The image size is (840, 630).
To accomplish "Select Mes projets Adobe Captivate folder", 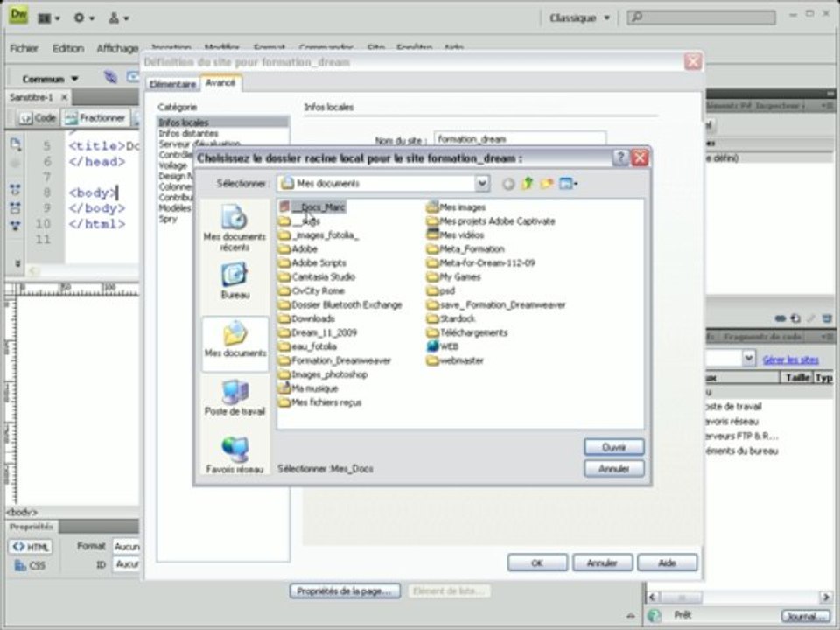I will click(x=491, y=220).
